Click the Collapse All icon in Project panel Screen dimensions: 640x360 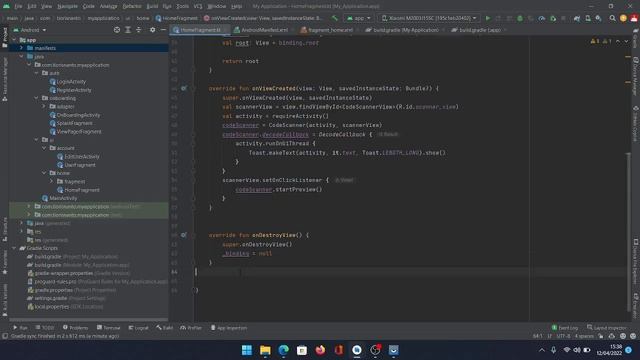pos(139,30)
